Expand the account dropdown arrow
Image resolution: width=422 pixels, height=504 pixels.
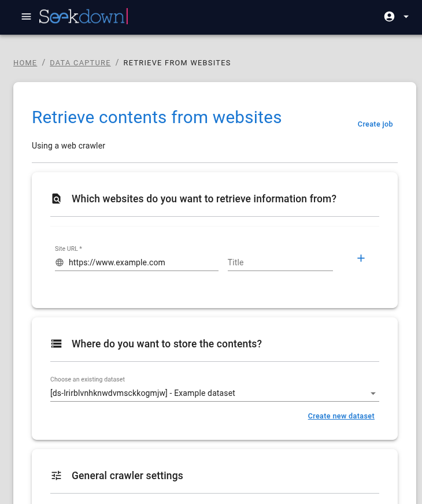point(406,17)
